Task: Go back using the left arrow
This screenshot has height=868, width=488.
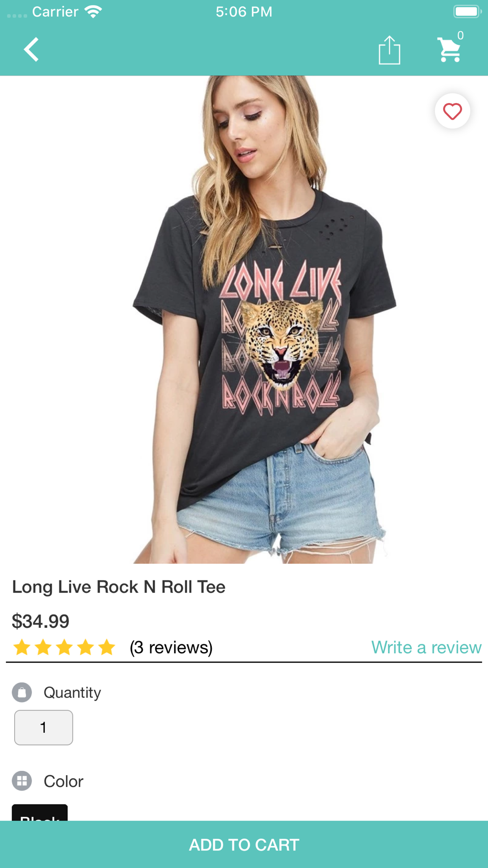Action: [x=32, y=49]
